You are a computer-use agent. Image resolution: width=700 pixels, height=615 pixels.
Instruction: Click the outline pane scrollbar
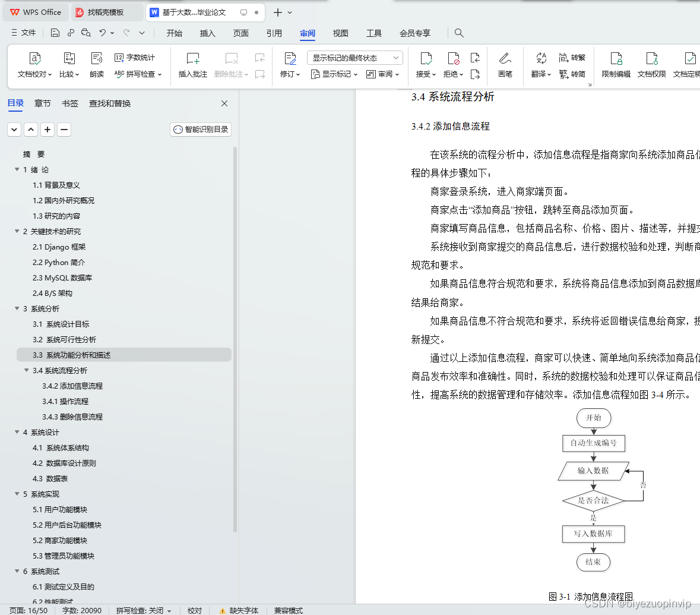coord(235,340)
